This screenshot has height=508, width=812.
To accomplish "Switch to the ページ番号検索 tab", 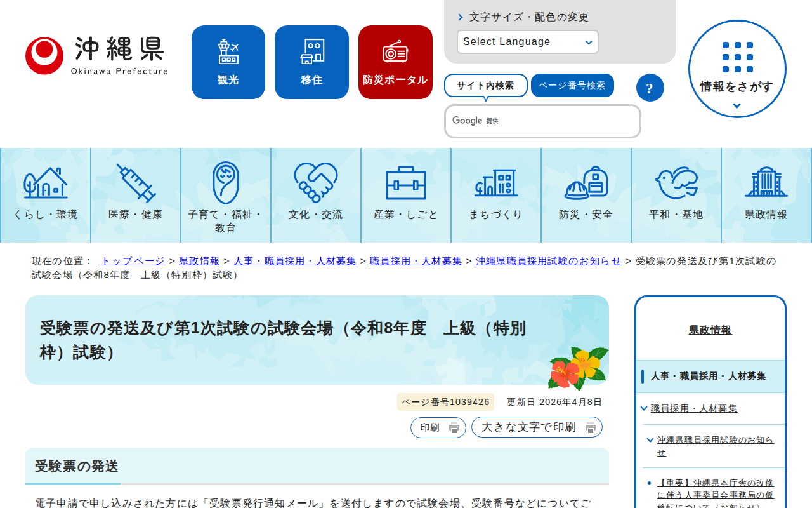I will (572, 86).
